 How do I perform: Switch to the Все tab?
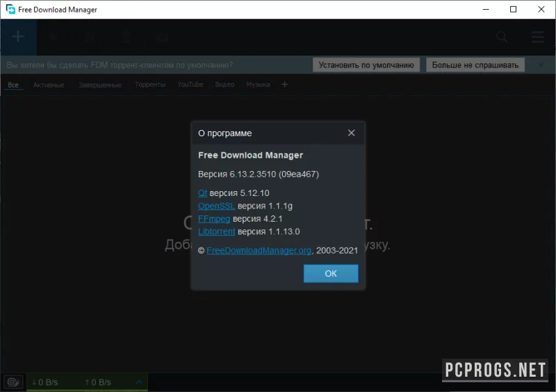click(x=13, y=85)
